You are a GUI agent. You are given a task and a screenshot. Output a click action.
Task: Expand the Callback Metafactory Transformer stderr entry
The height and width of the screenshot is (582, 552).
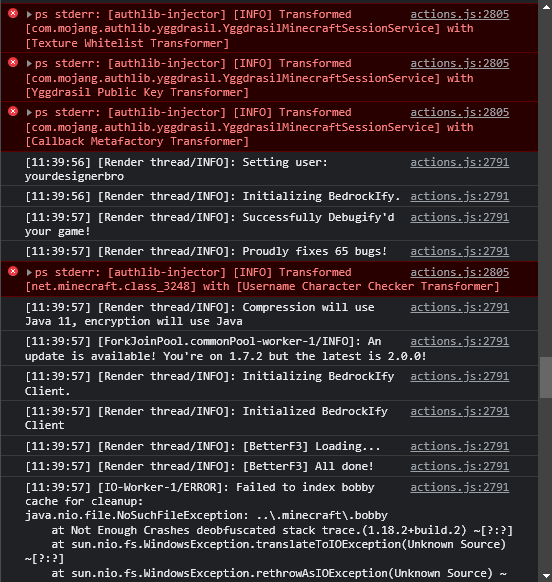[29, 112]
